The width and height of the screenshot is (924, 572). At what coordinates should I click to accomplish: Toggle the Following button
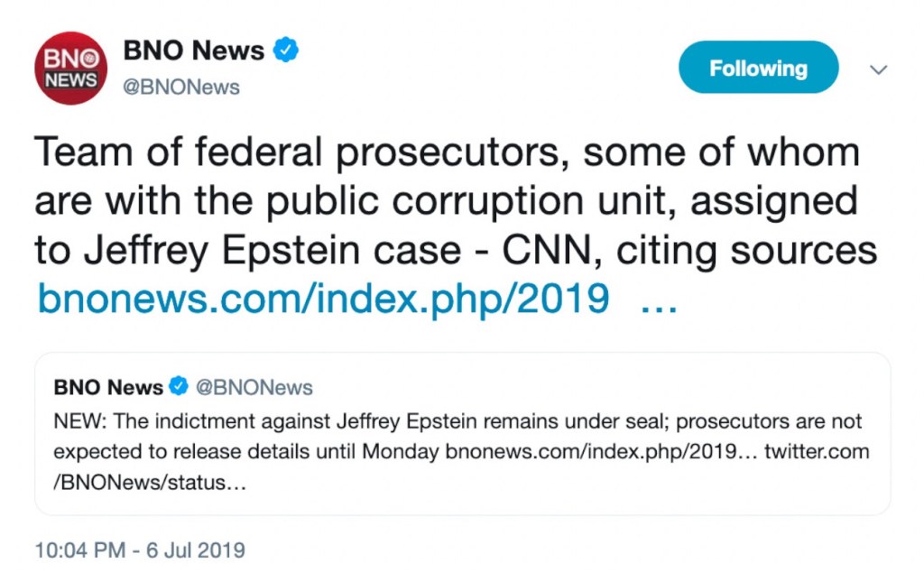(x=758, y=68)
